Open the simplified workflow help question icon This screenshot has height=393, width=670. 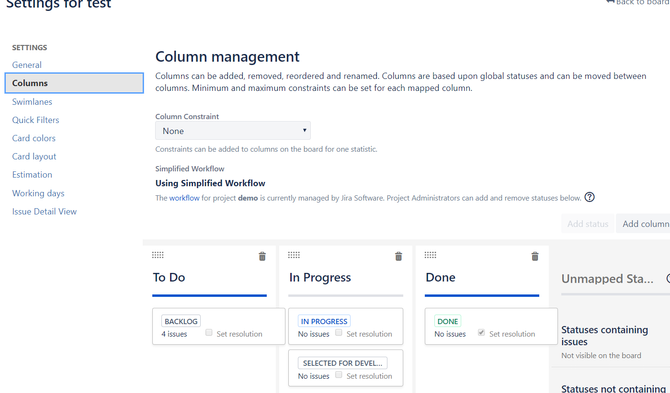point(589,197)
